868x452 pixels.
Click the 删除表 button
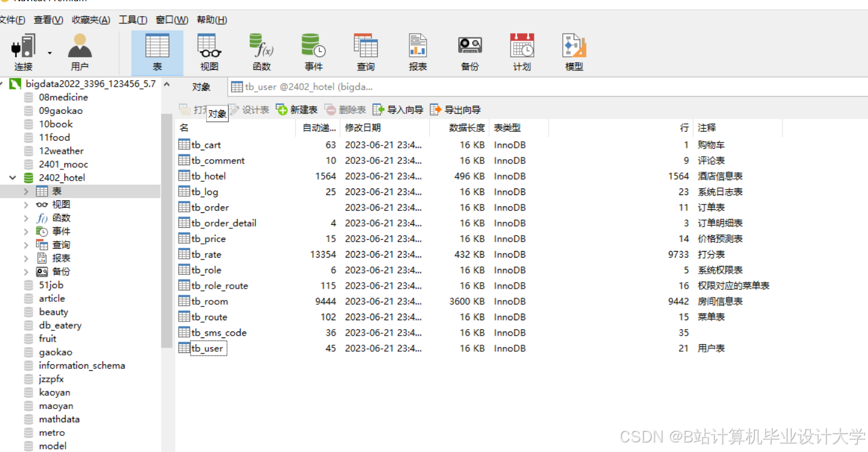click(346, 110)
